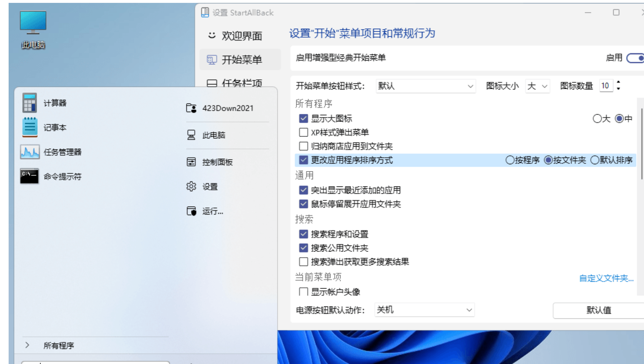Check 显示帐户头像 checkbox
The height and width of the screenshot is (364, 644).
pyautogui.click(x=304, y=291)
